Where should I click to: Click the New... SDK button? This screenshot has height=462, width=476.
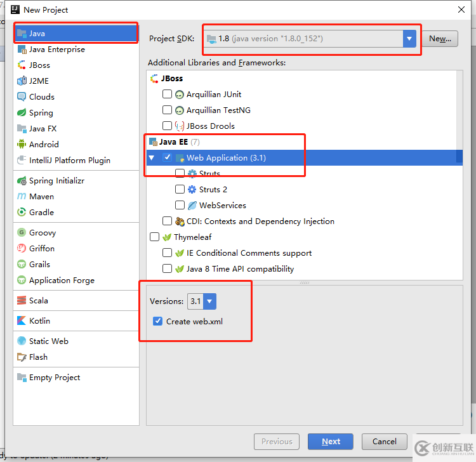[x=440, y=39]
